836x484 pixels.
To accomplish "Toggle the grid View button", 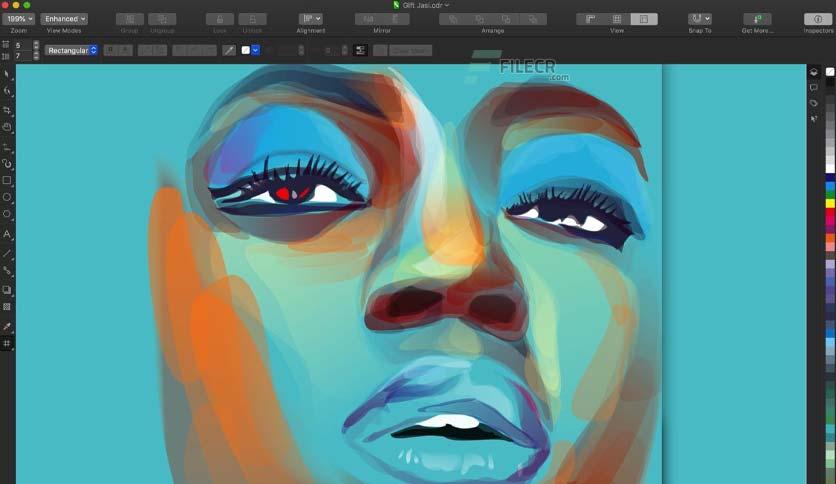I will (x=617, y=19).
